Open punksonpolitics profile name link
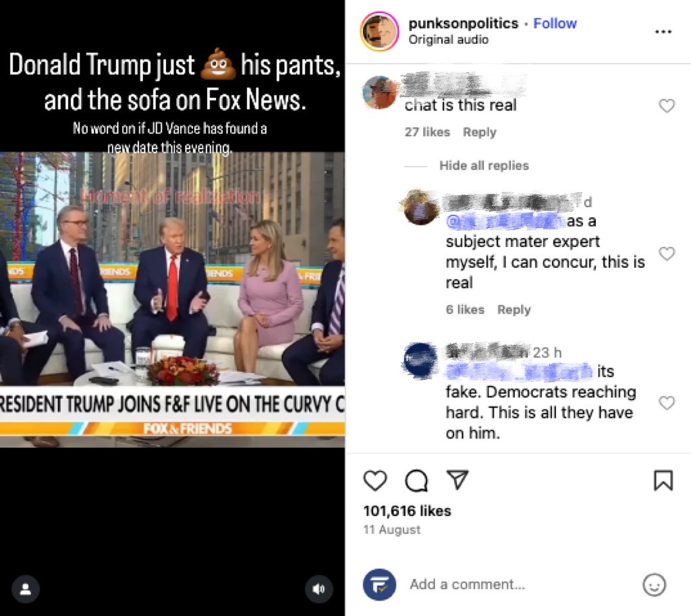691x616 pixels. point(463,23)
